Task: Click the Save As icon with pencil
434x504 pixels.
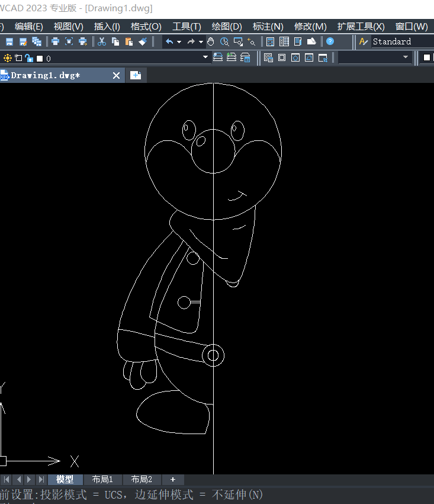Action: 23,41
